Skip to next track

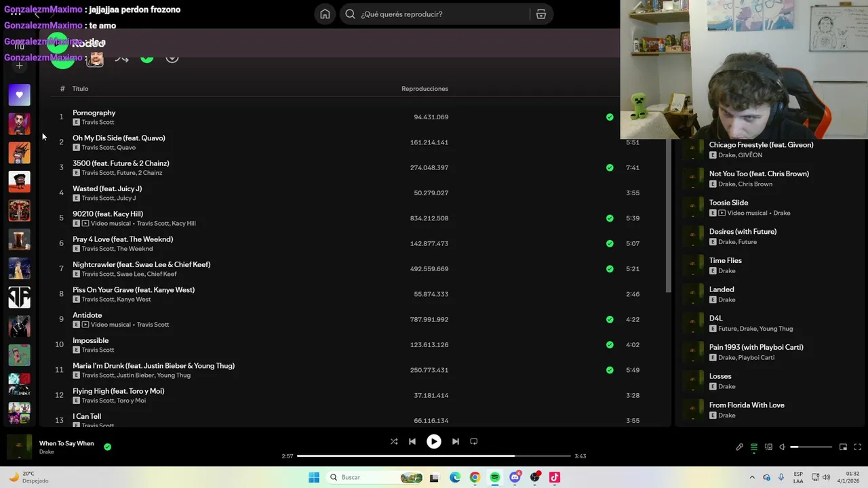pyautogui.click(x=456, y=441)
